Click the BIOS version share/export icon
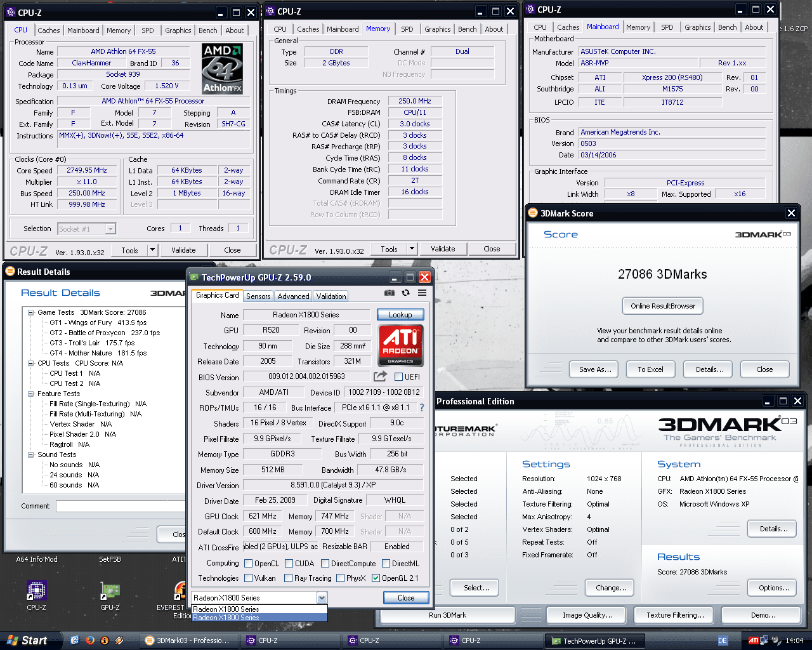Image resolution: width=812 pixels, height=650 pixels. pos(381,376)
